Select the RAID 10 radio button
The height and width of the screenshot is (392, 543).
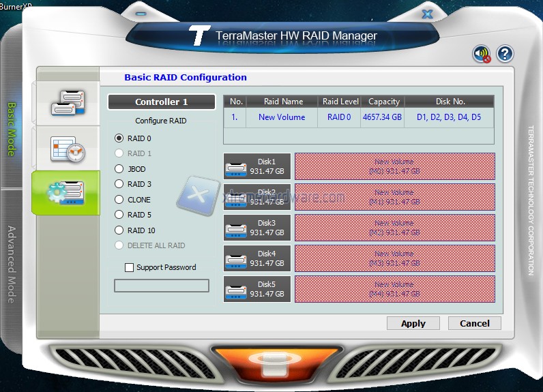[x=119, y=230]
